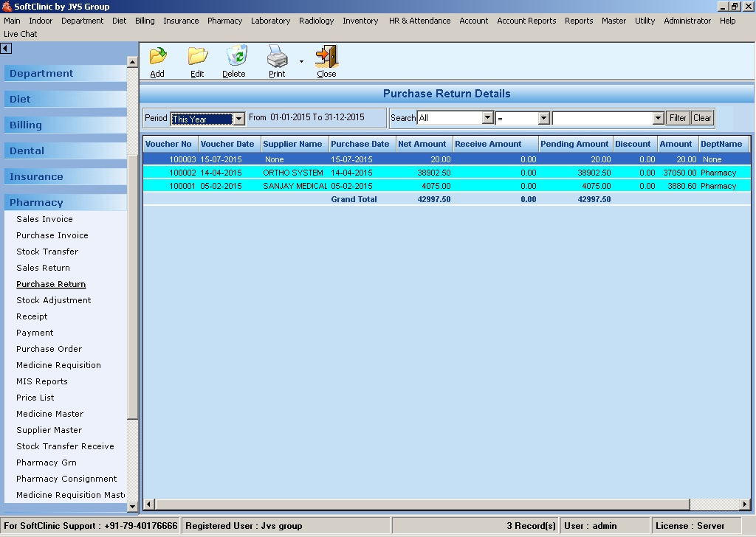756x537 pixels.
Task: Click the Delete recycle bin icon
Action: (236, 58)
